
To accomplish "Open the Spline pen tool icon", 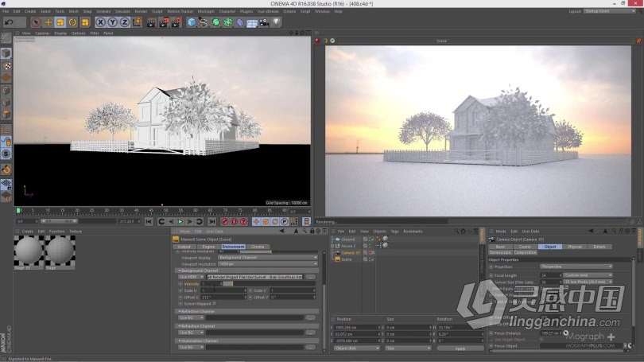I will (x=204, y=22).
